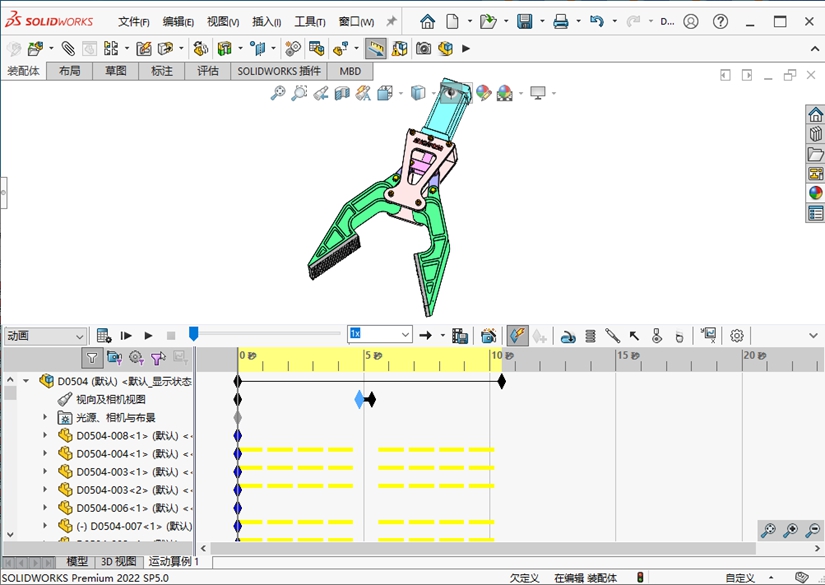Add a Spring element to the study
Image resolution: width=825 pixels, height=585 pixels.
tap(590, 335)
